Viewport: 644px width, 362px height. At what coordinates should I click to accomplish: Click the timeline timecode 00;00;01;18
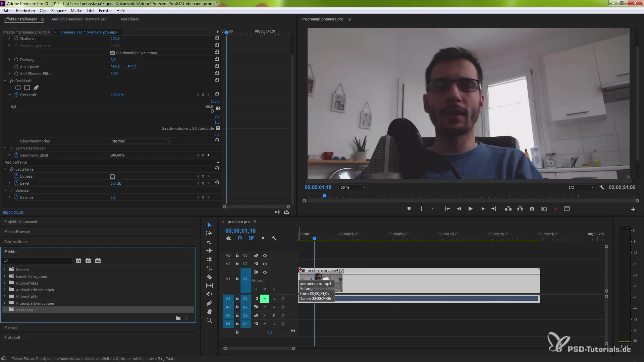(x=240, y=231)
